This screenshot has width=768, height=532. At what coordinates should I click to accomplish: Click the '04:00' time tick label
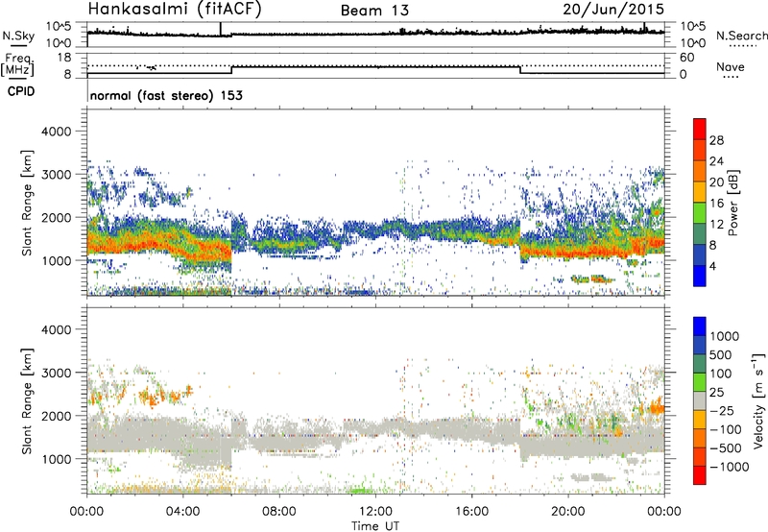pyautogui.click(x=183, y=512)
